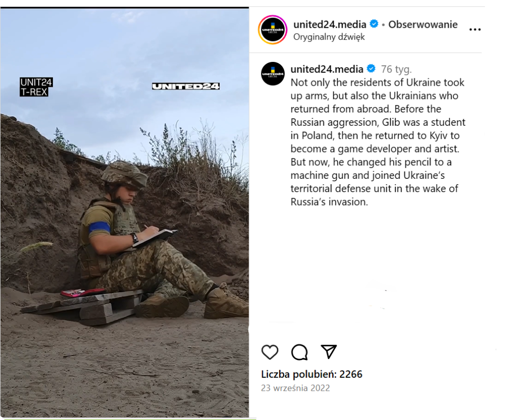
Task: Open united24.media story ring avatar in header
Action: (x=273, y=29)
